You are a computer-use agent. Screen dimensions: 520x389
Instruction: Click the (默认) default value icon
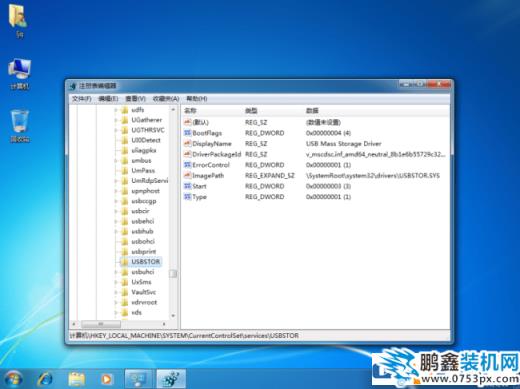pos(187,122)
